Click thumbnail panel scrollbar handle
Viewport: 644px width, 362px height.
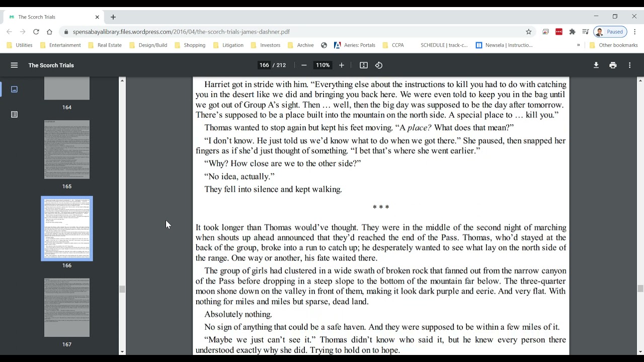(122, 289)
